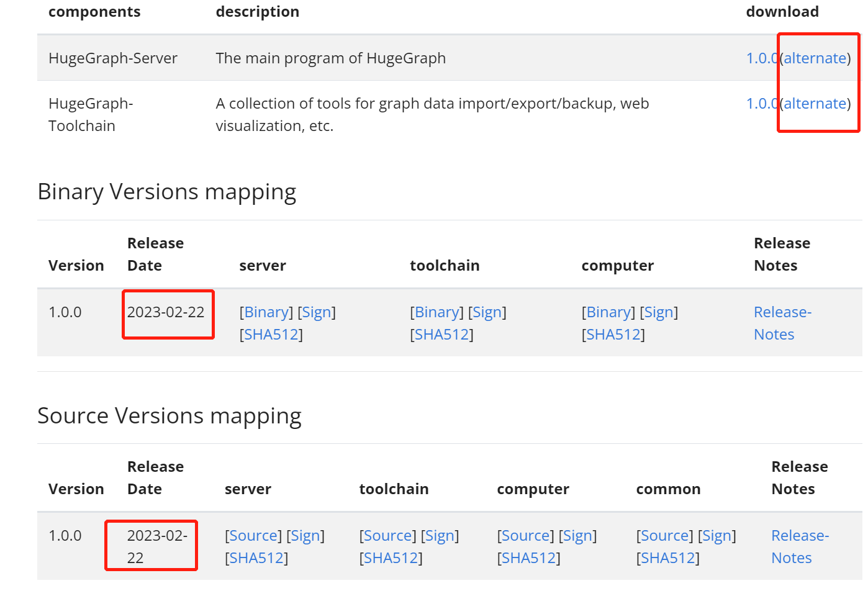Select the 1.0.0 version cell in Binary table
Viewport: 868px width, 591px height.
pos(65,312)
